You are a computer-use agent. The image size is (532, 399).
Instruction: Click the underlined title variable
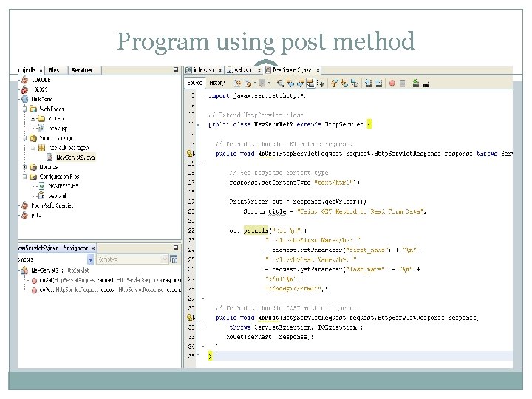point(277,211)
